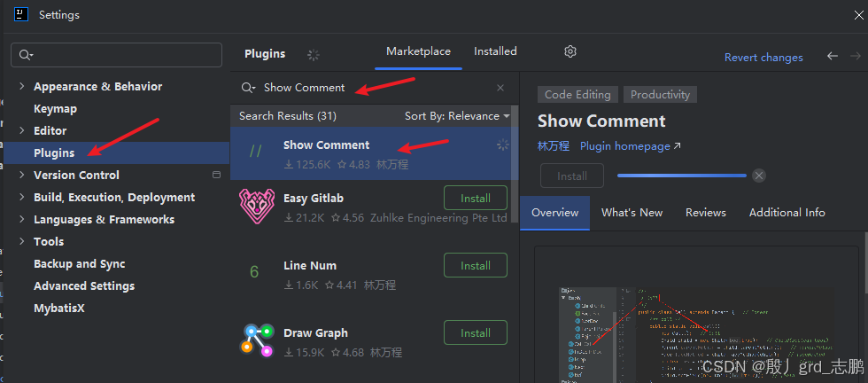Open the Overview tab
Viewport: 868px width, 383px height.
pyautogui.click(x=554, y=213)
